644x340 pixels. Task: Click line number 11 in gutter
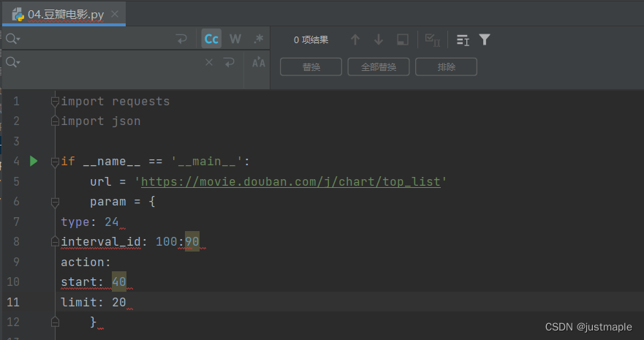click(x=13, y=302)
